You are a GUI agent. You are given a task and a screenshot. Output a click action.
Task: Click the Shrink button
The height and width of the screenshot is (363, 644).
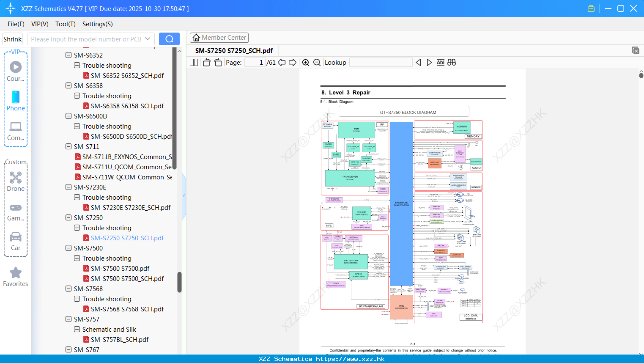pyautogui.click(x=12, y=39)
